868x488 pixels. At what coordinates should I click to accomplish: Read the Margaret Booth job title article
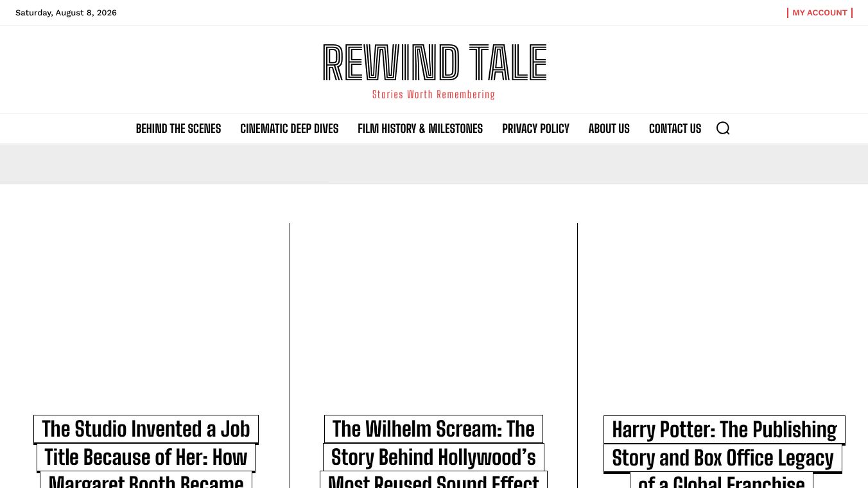(146, 453)
